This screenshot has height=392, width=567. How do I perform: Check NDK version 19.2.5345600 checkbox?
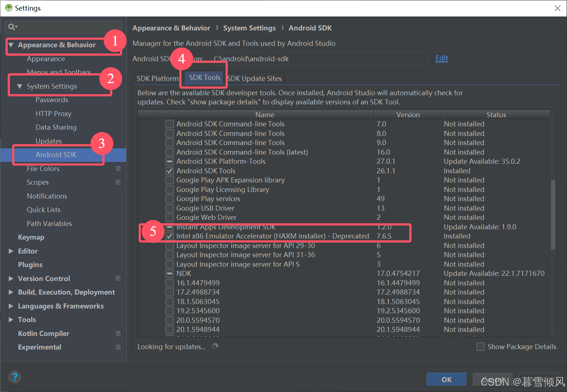coord(169,311)
